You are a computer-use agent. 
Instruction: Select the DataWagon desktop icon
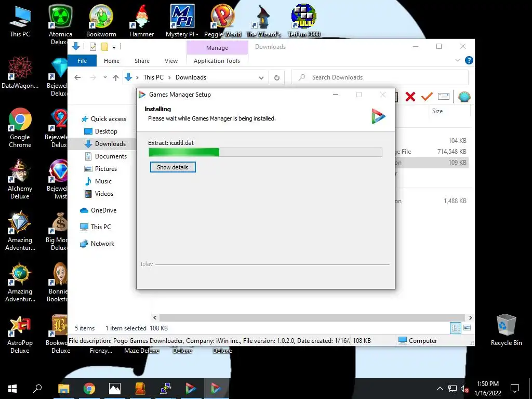(20, 73)
